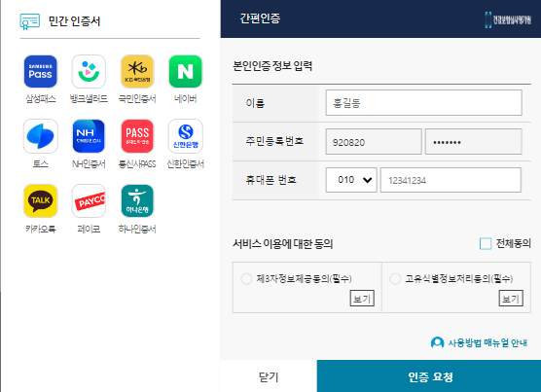This screenshot has height=392, width=541.
Task: Click the 국민인증서 label text
Action: click(137, 99)
